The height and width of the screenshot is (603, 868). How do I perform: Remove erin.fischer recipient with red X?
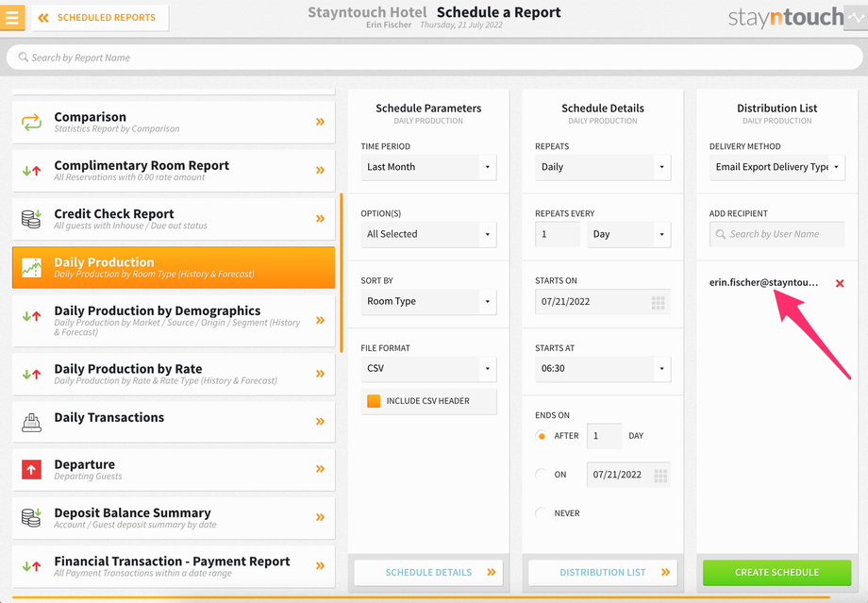(840, 283)
